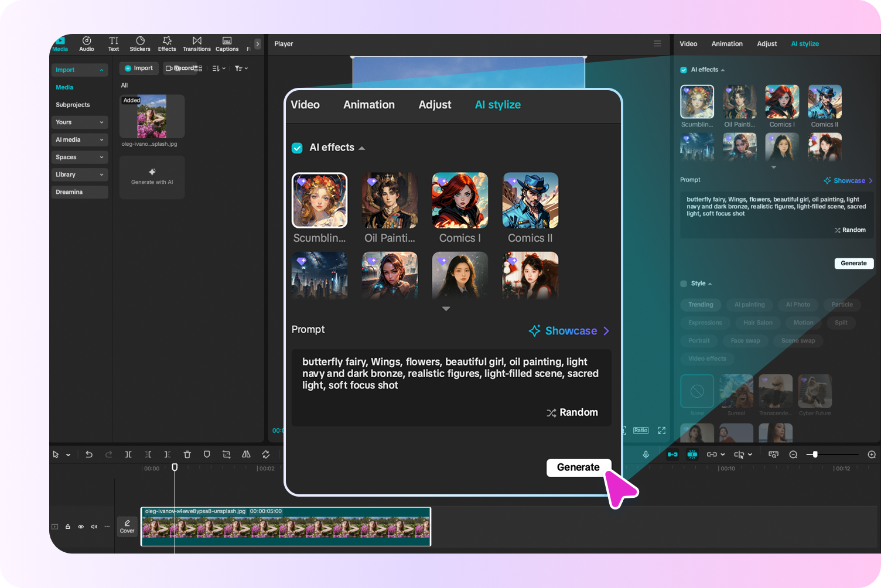The width and height of the screenshot is (881, 588).
Task: Enable the Style checkbox in the right panel
Action: click(684, 283)
